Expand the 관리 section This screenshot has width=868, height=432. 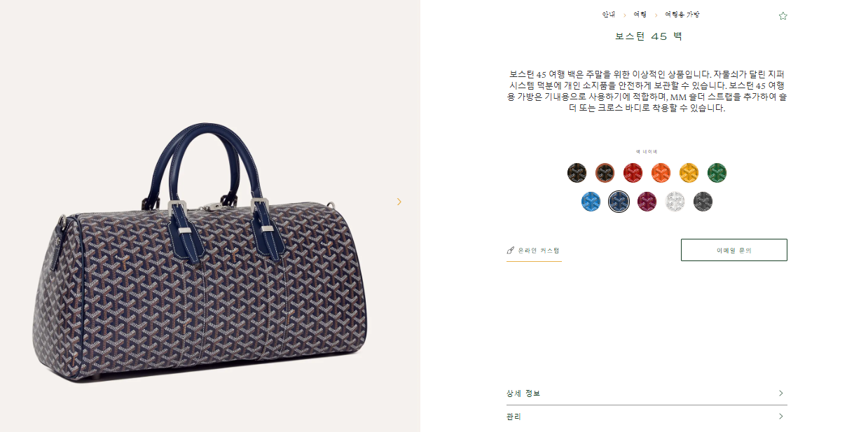point(647,417)
